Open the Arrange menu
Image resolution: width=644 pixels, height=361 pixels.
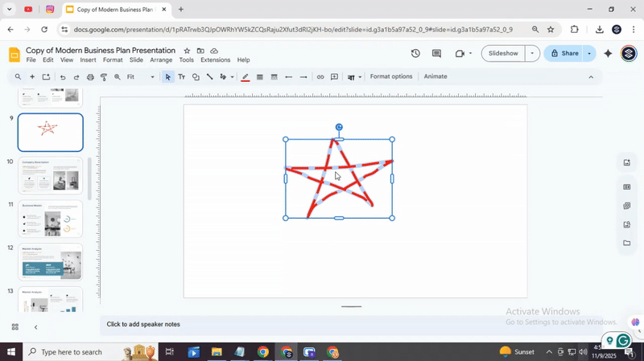[161, 60]
